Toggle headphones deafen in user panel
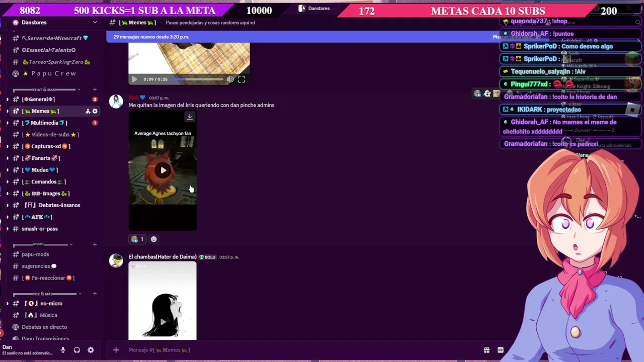 pyautogui.click(x=77, y=350)
